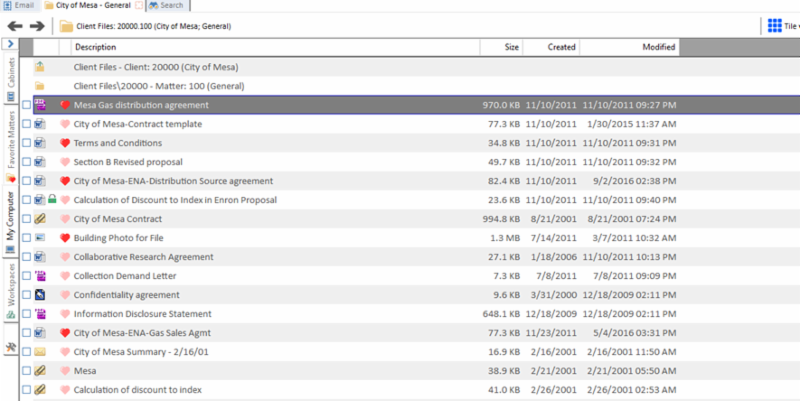Open the Cabinets side panel
This screenshot has height=401, width=800.
[10, 80]
